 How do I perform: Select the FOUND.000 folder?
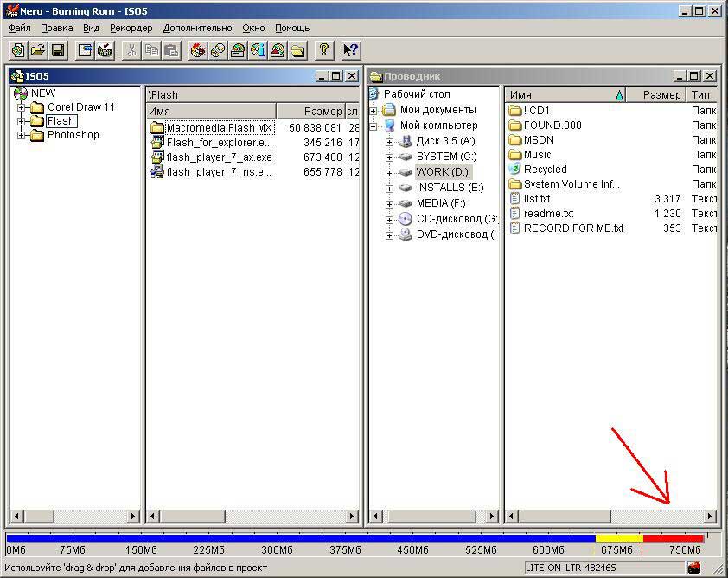pyautogui.click(x=545, y=125)
